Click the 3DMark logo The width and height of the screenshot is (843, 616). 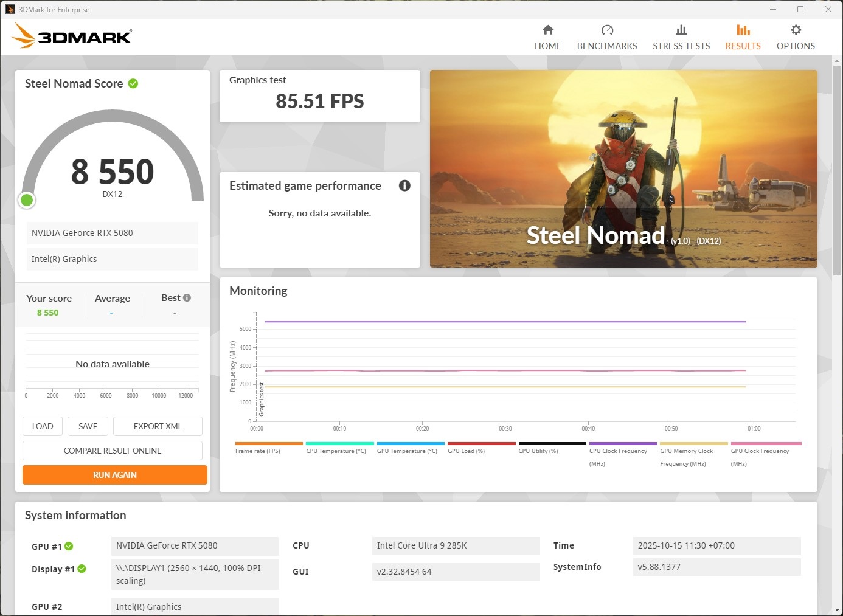(x=71, y=36)
